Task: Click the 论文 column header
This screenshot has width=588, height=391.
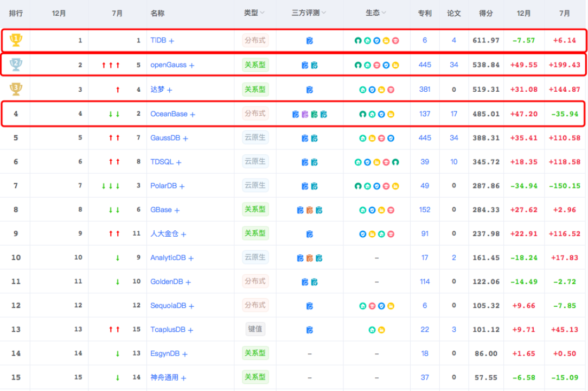Action: (454, 13)
